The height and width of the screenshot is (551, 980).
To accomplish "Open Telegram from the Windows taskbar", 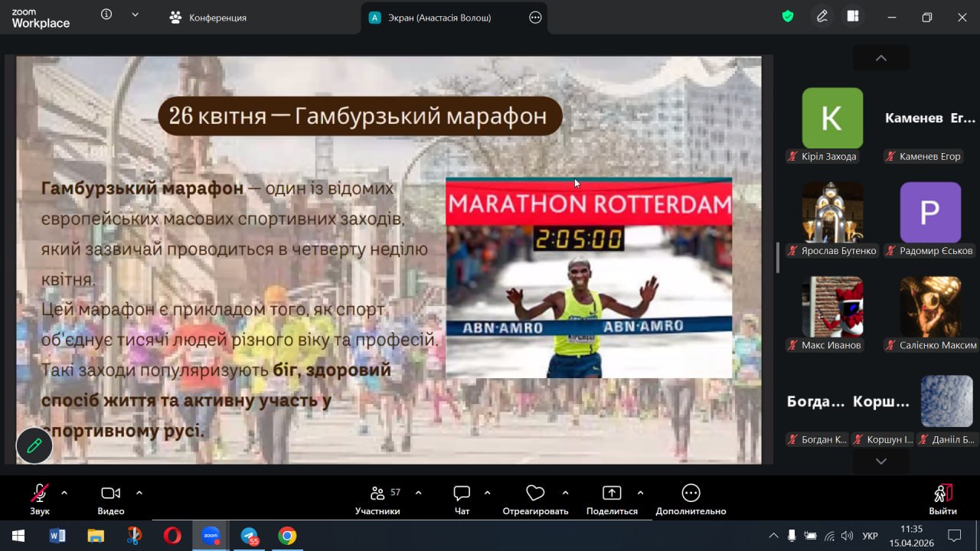I will coord(250,536).
